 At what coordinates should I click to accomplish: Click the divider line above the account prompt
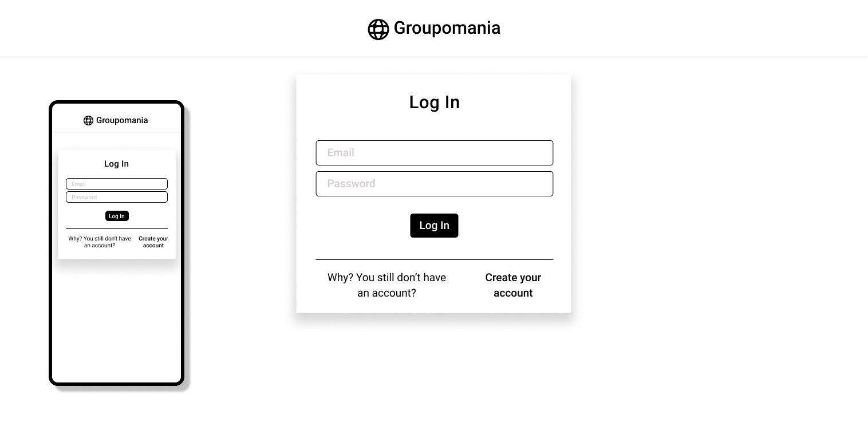[434, 259]
